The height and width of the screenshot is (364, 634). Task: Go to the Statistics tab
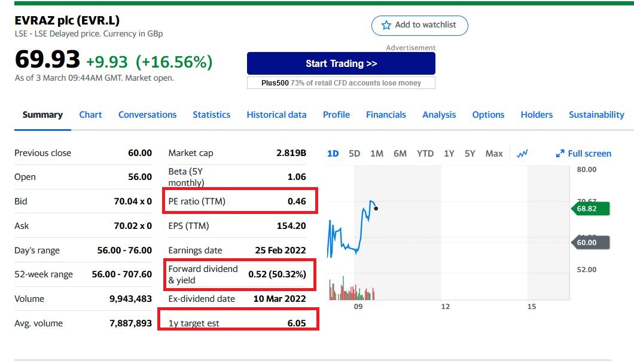point(212,115)
